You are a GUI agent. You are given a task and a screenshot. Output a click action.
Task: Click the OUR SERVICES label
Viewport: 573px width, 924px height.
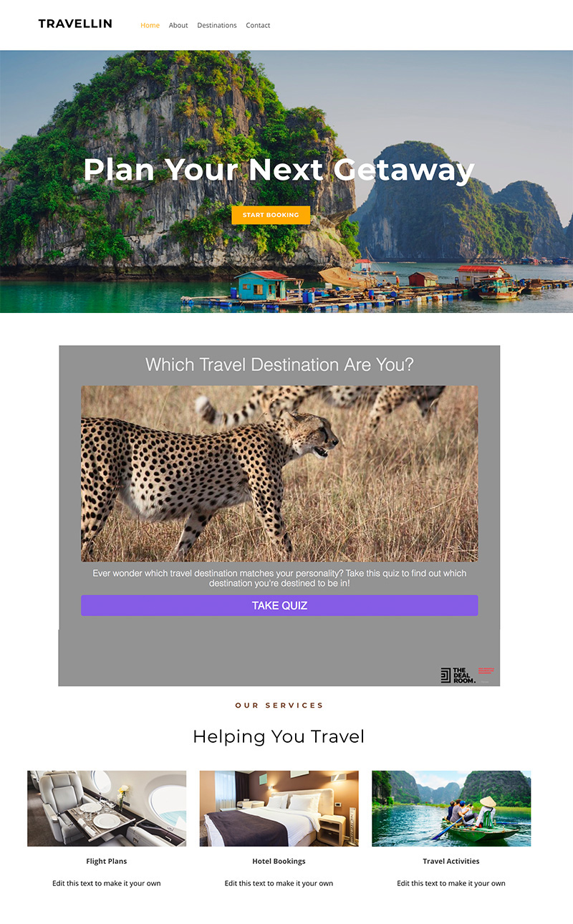pyautogui.click(x=279, y=706)
